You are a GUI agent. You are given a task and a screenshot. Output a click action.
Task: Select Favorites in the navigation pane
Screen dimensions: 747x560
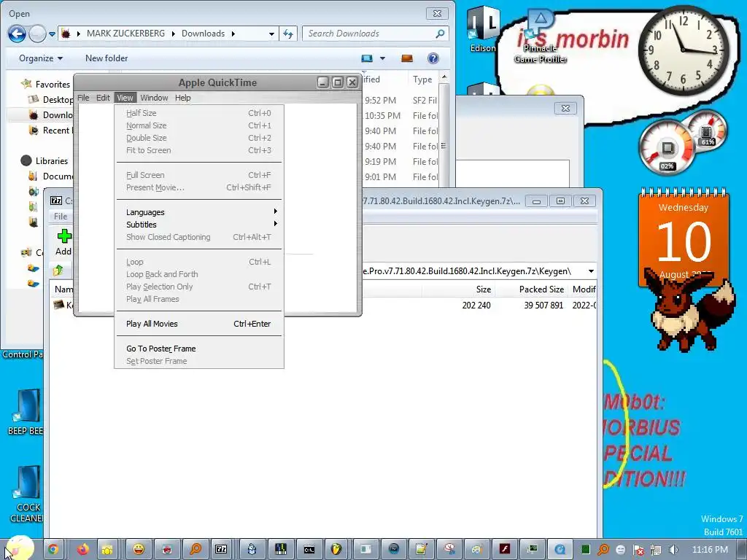(x=53, y=85)
